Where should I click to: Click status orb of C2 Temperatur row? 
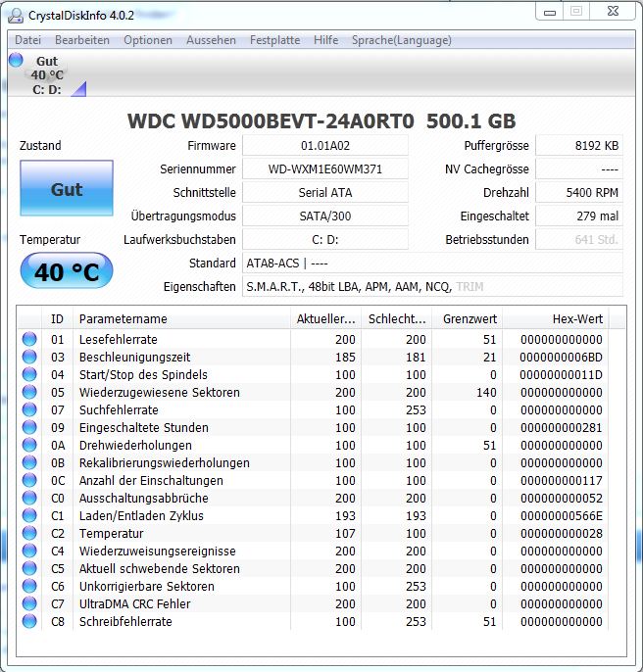click(29, 533)
